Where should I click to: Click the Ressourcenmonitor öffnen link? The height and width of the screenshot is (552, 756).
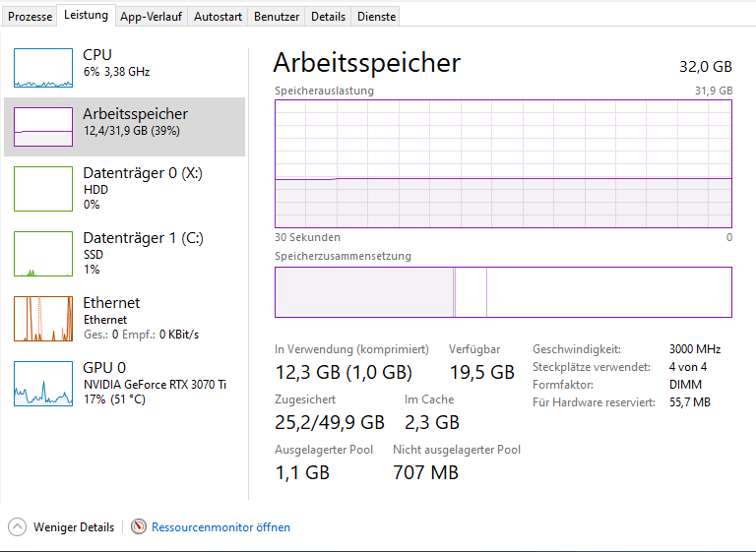[x=220, y=527]
